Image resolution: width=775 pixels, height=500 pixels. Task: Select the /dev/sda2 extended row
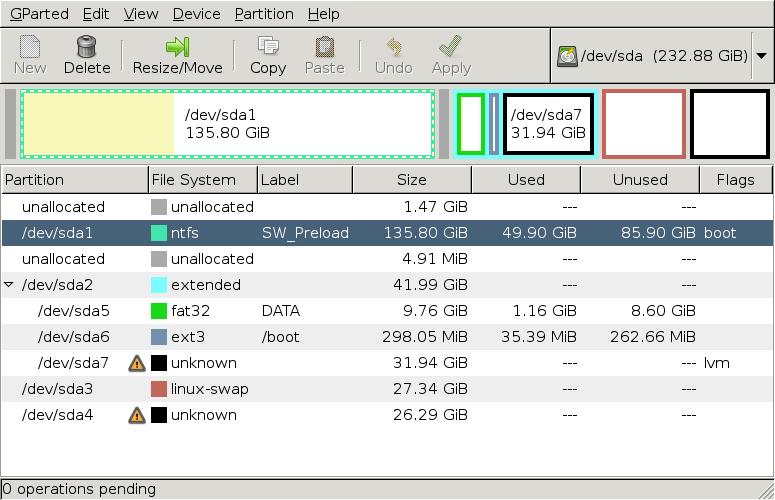point(387,285)
